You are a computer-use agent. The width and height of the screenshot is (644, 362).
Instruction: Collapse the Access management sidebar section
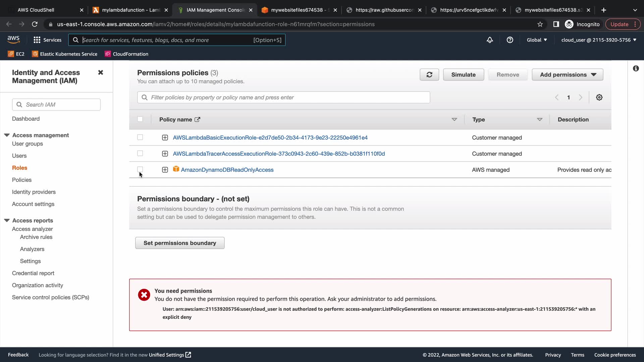tap(7, 135)
